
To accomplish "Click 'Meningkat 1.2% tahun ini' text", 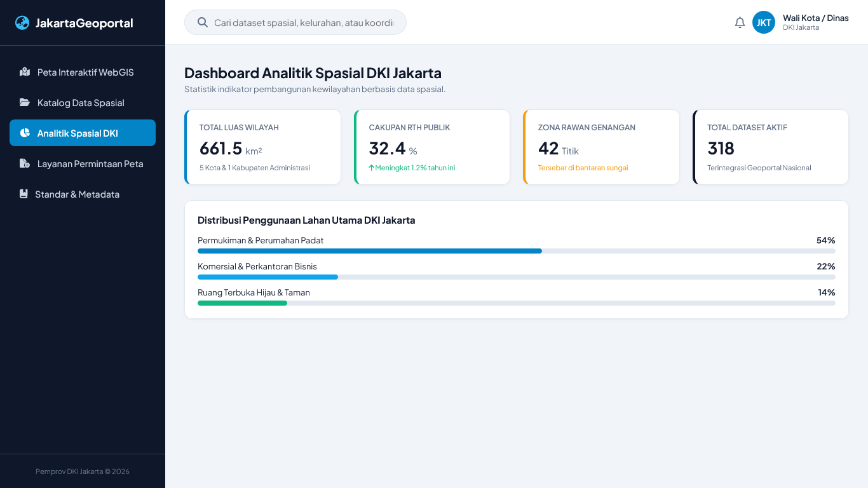I will pyautogui.click(x=415, y=168).
